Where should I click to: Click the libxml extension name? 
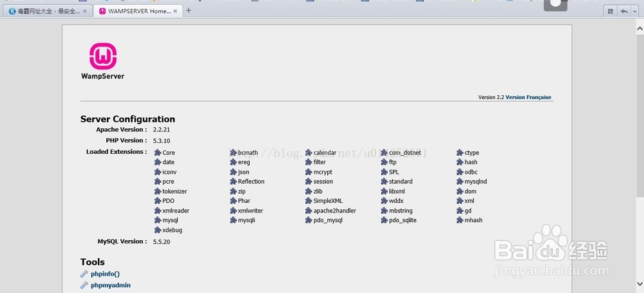click(x=397, y=191)
